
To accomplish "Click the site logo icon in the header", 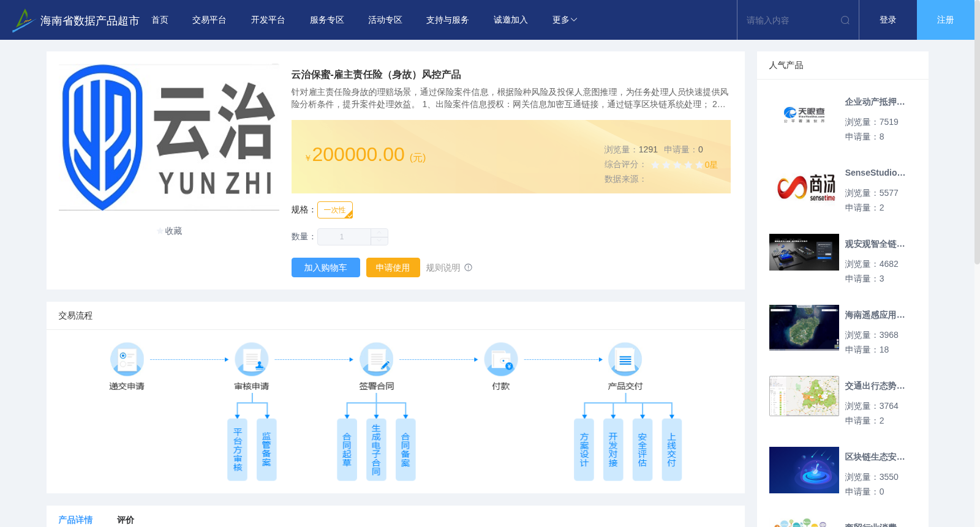I will click(23, 20).
